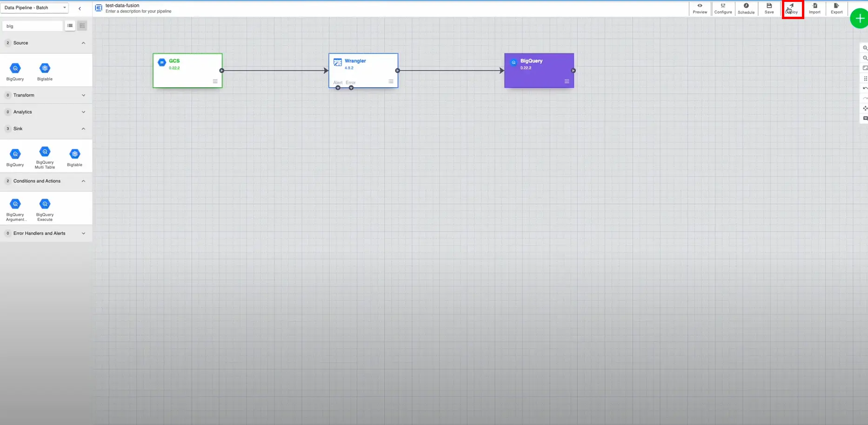The height and width of the screenshot is (425, 868).
Task: Open BigQuery node hamburger menu
Action: click(567, 81)
